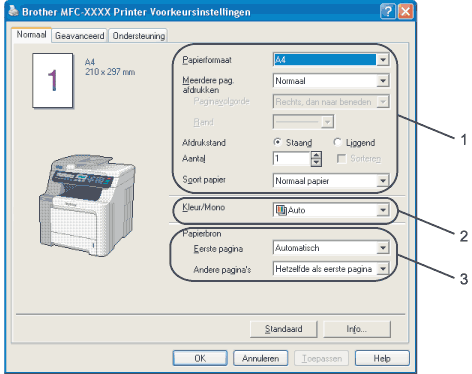Image resolution: width=472 pixels, height=374 pixels.
Task: Click the Standaard button
Action: pos(284,329)
